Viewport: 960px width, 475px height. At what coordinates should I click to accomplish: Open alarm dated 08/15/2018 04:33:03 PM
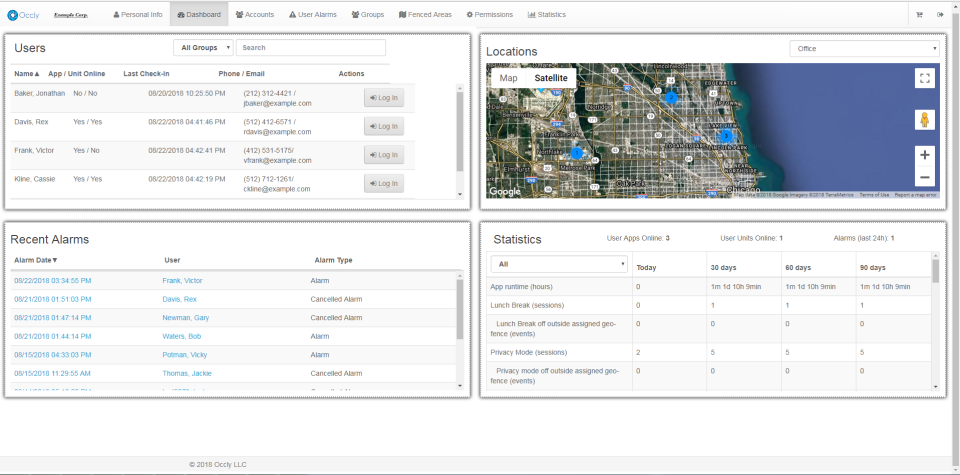click(x=53, y=355)
